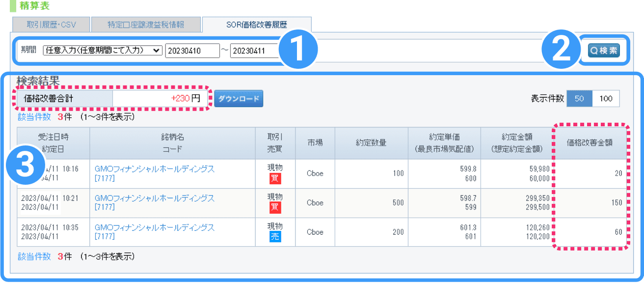Open GMO link in the 10:21 row
The image size is (644, 283).
pos(154,198)
